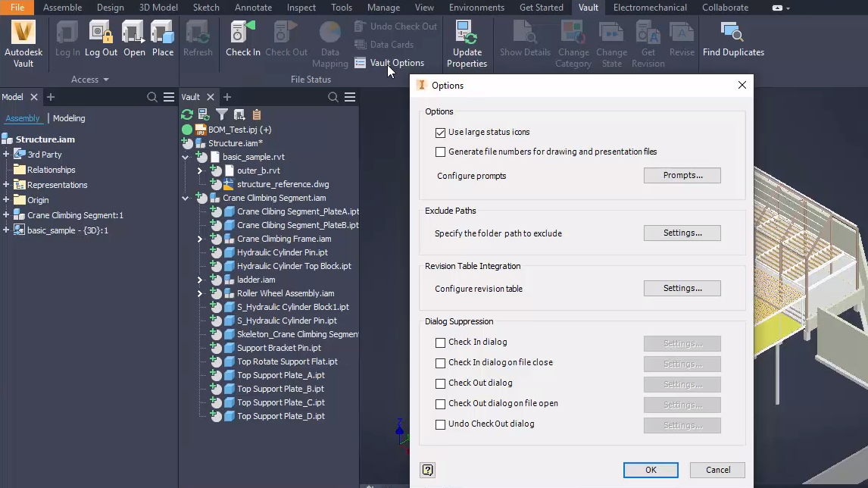Viewport: 868px width, 488px height.
Task: Open Vault Options in the ribbon
Action: pos(390,63)
